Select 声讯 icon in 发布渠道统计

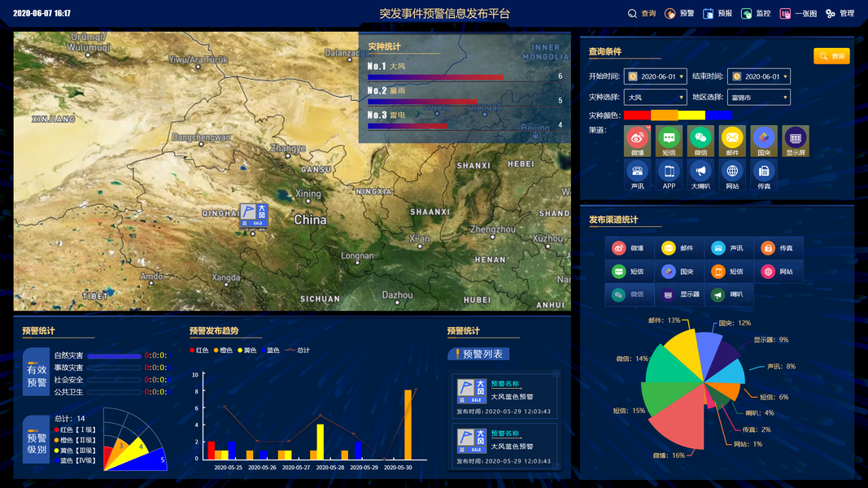(x=718, y=248)
